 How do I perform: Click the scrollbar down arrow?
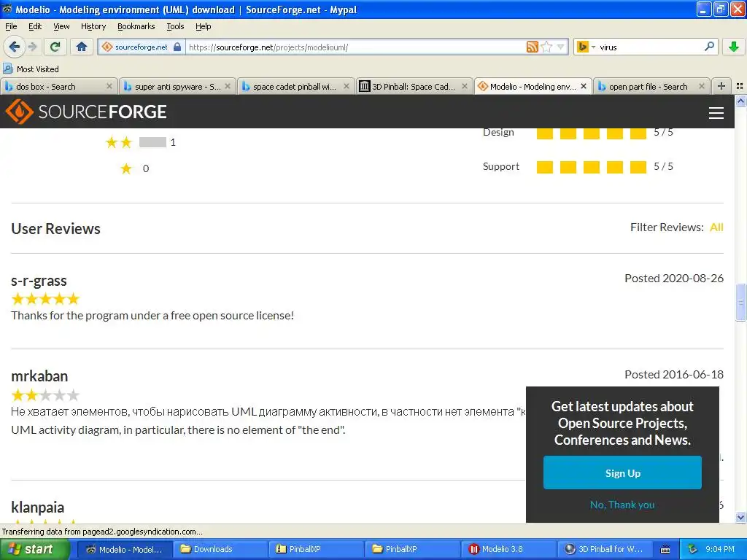tap(740, 517)
